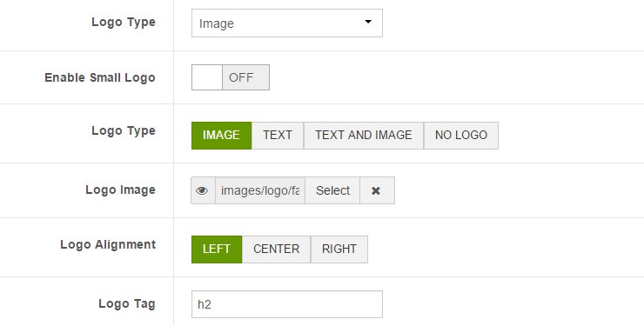Viewport: 644px width, 326px height.
Task: Toggle the Enable Small Logo switch
Action: click(x=231, y=77)
